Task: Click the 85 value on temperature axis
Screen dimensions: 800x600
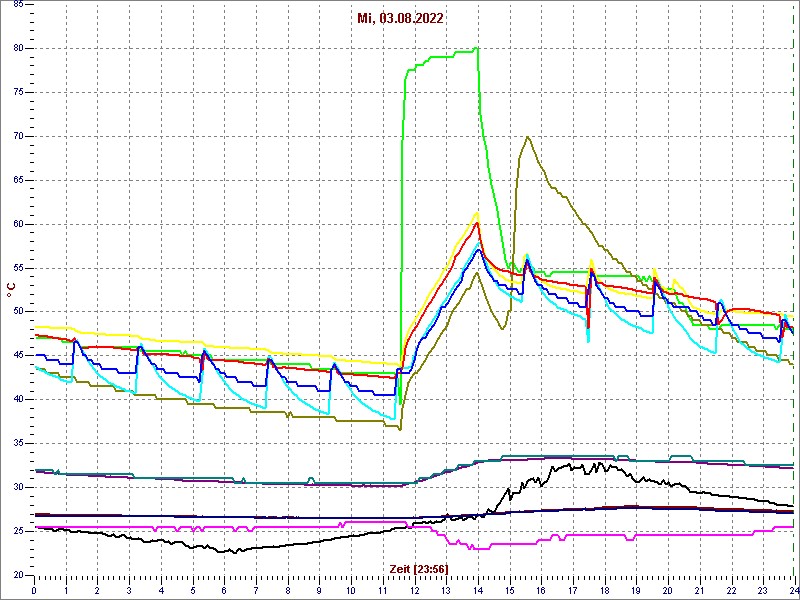Action: (18, 5)
